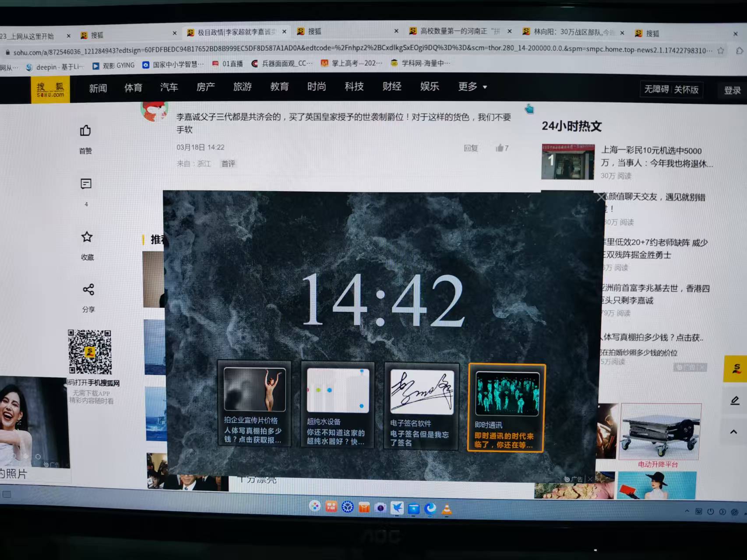747x560 pixels.
Task: Click the bookmark star in address bar
Action: (x=721, y=51)
